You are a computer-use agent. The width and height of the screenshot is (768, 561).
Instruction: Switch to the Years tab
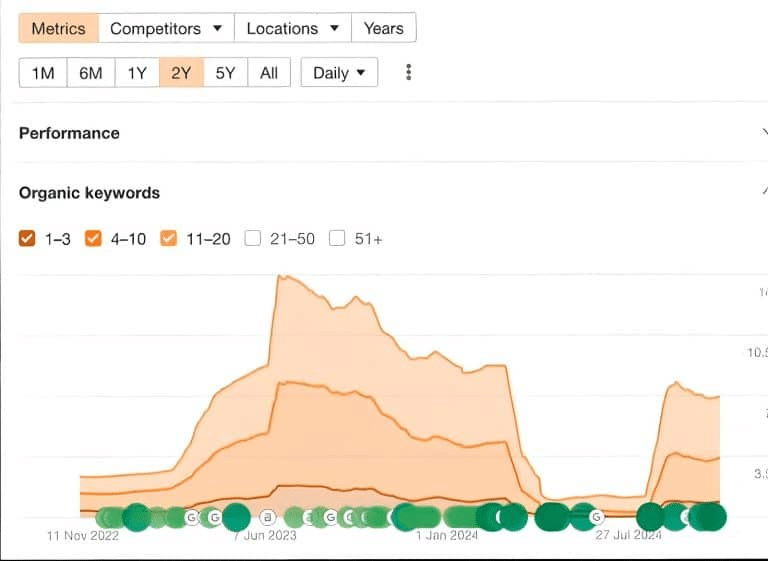click(383, 28)
